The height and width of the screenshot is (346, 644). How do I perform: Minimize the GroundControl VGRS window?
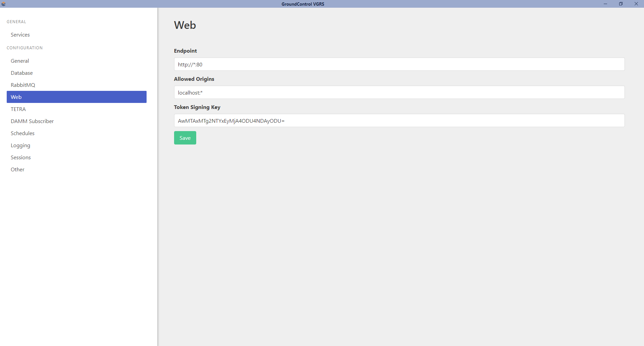605,4
